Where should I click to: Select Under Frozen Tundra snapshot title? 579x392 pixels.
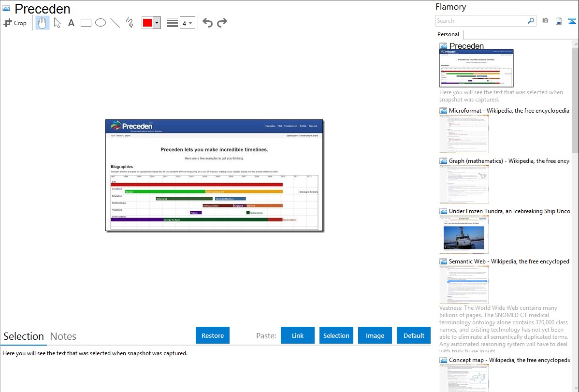pos(509,211)
